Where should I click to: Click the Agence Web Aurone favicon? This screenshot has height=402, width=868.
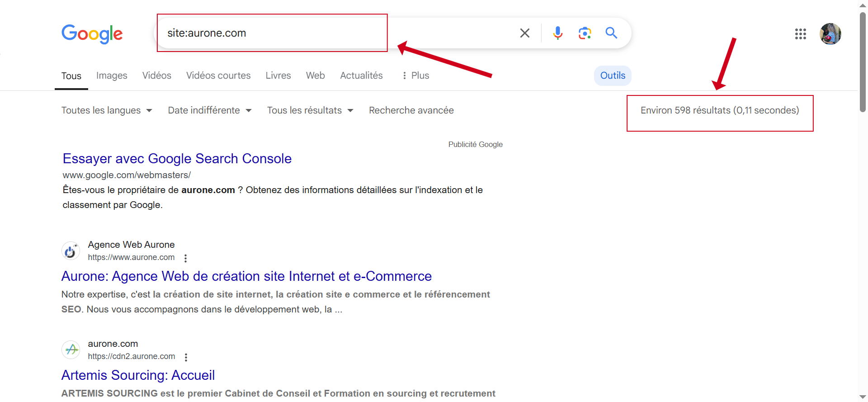tap(71, 251)
